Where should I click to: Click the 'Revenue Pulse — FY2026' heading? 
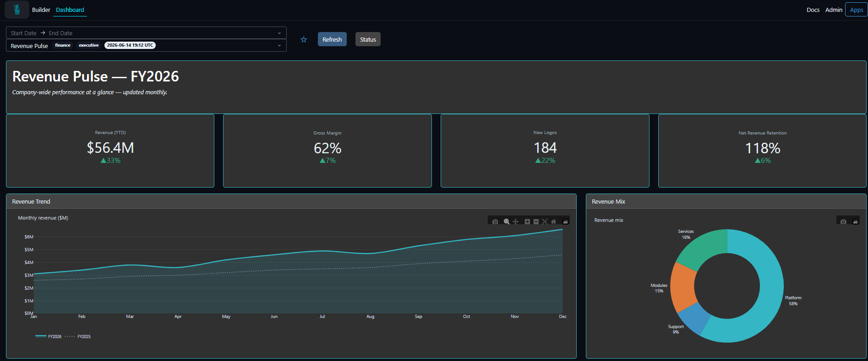[x=95, y=76]
